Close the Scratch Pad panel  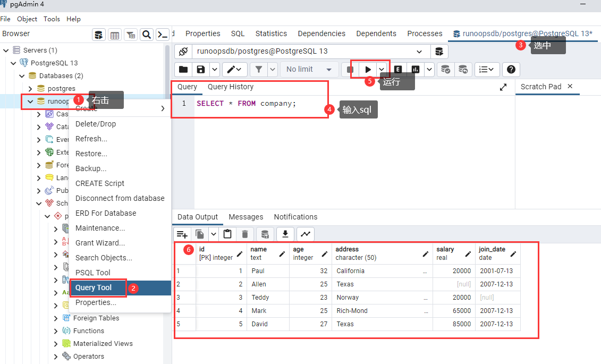[571, 87]
